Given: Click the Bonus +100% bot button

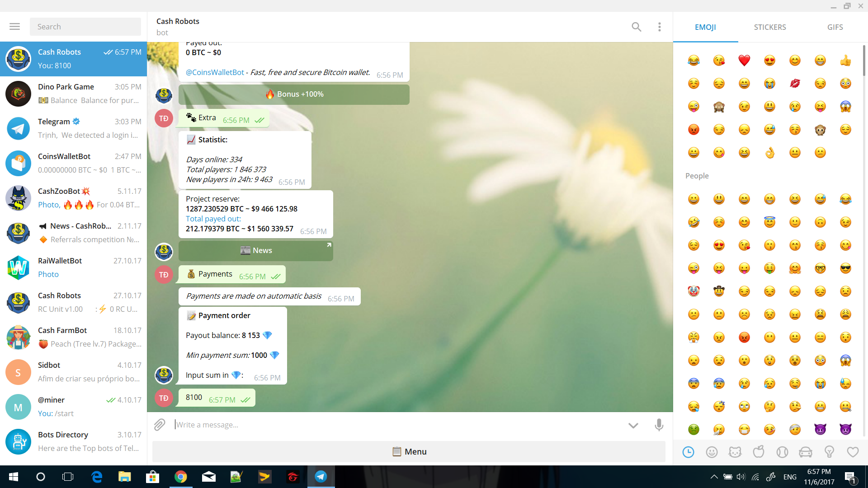Looking at the screenshot, I should point(294,94).
